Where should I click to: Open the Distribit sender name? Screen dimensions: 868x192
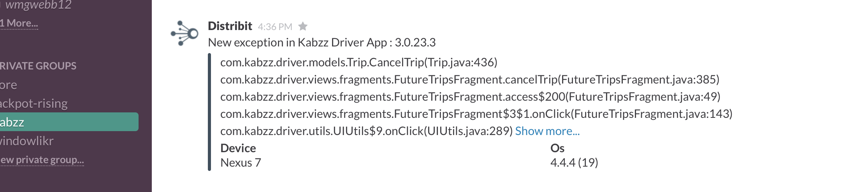tap(230, 26)
